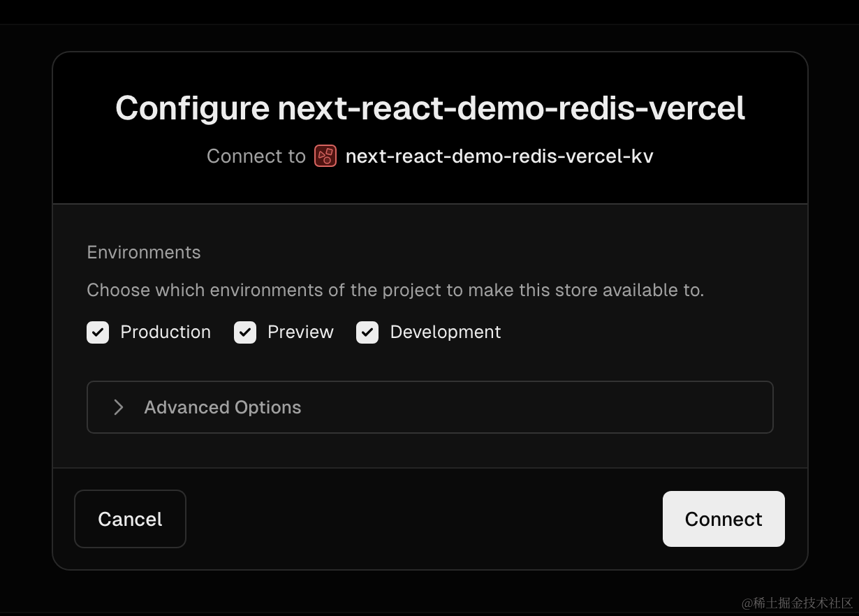The image size is (859, 616).
Task: Click the 'Connect to' label
Action: click(x=256, y=156)
